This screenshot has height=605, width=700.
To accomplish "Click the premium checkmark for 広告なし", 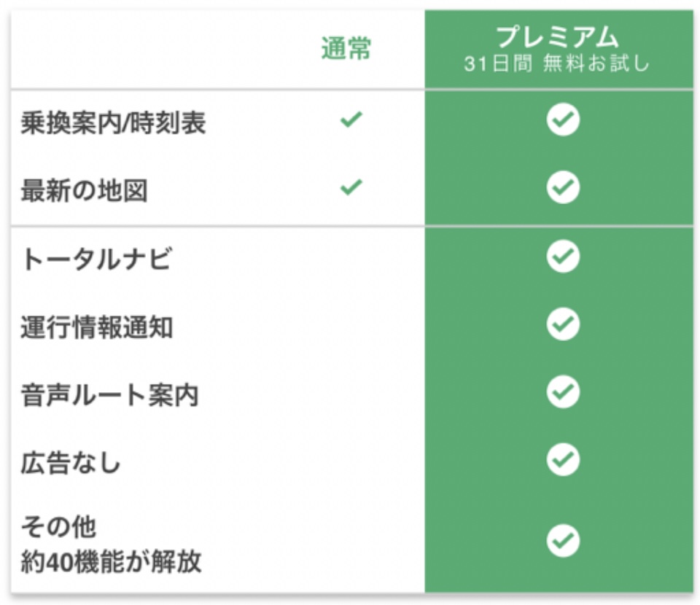I will pyautogui.click(x=563, y=459).
